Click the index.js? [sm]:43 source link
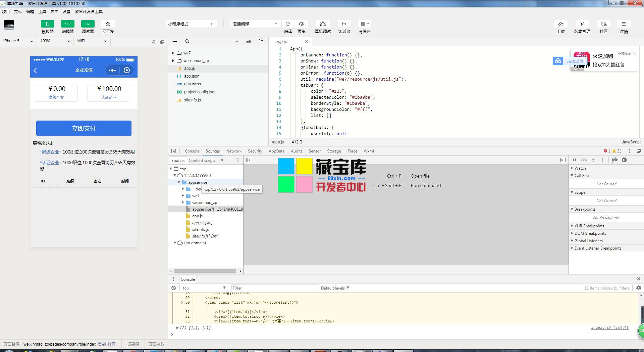The width and height of the screenshot is (644, 352). (609, 327)
